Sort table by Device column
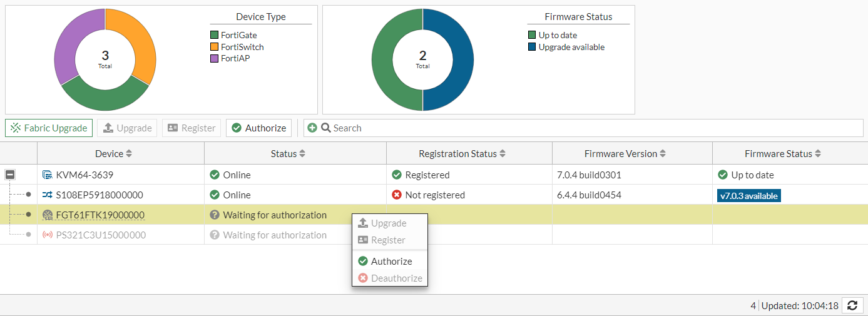Viewport: 868px width, 316px height. (130, 153)
